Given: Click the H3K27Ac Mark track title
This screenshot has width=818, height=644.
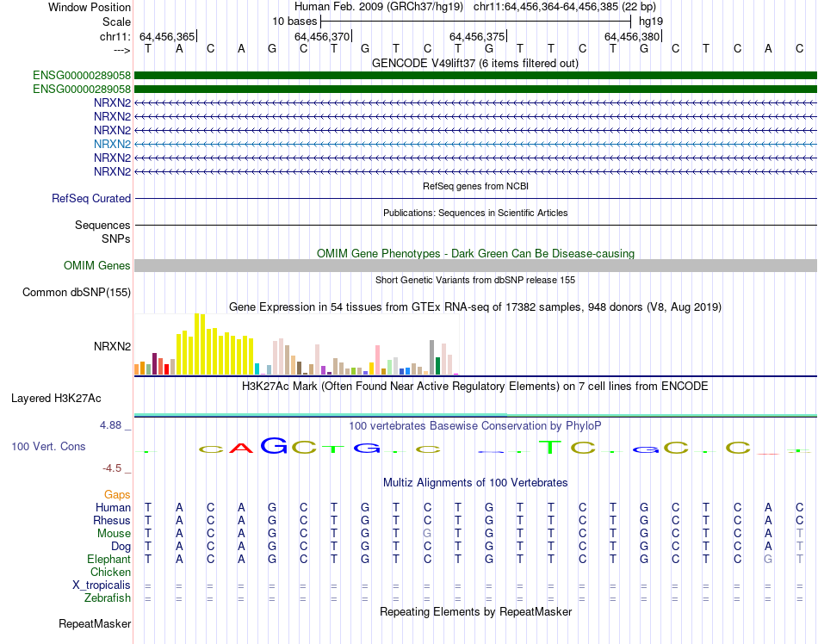Looking at the screenshot, I should point(475,387).
